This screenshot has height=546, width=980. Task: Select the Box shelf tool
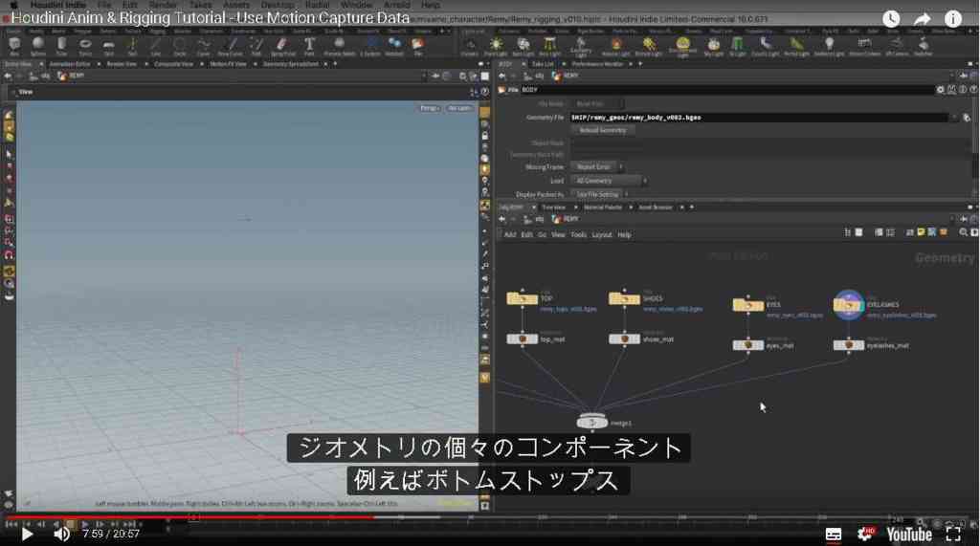14,45
